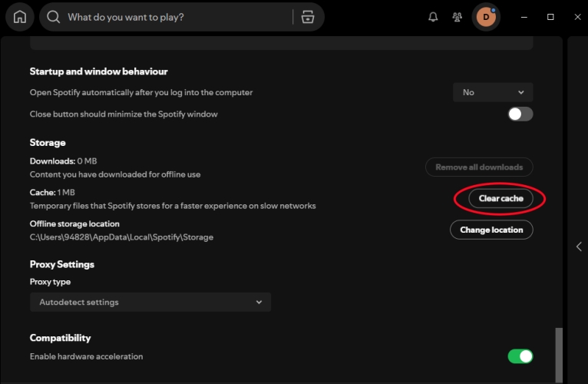Screen dimensions: 588x384
Task: Click the settings page scrollbar thumb
Action: pyautogui.click(x=559, y=355)
